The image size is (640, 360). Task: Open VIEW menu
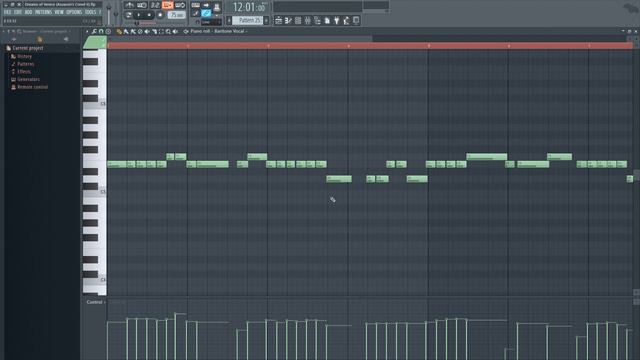(59, 12)
